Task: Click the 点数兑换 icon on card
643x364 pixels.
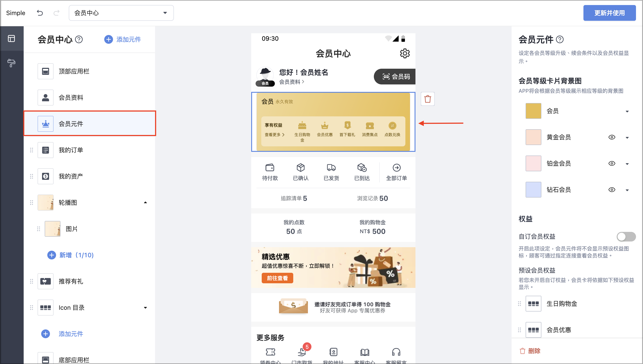Action: pyautogui.click(x=392, y=126)
